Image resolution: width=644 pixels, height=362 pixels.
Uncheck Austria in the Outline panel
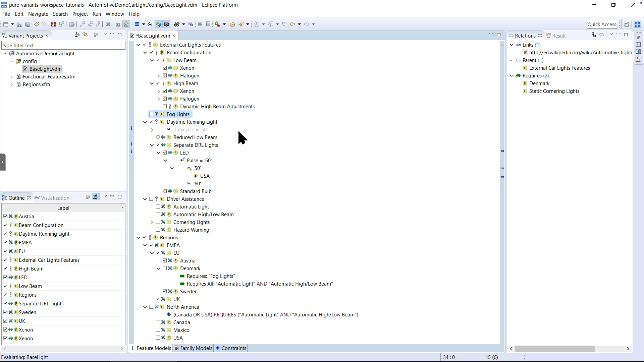pyautogui.click(x=5, y=216)
